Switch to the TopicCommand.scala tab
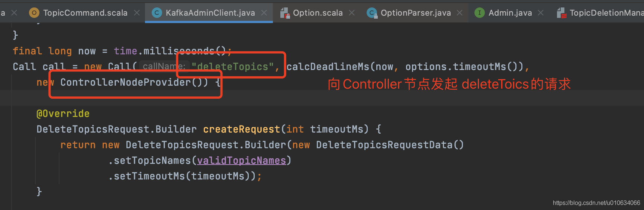The height and width of the screenshot is (210, 644). (85, 13)
